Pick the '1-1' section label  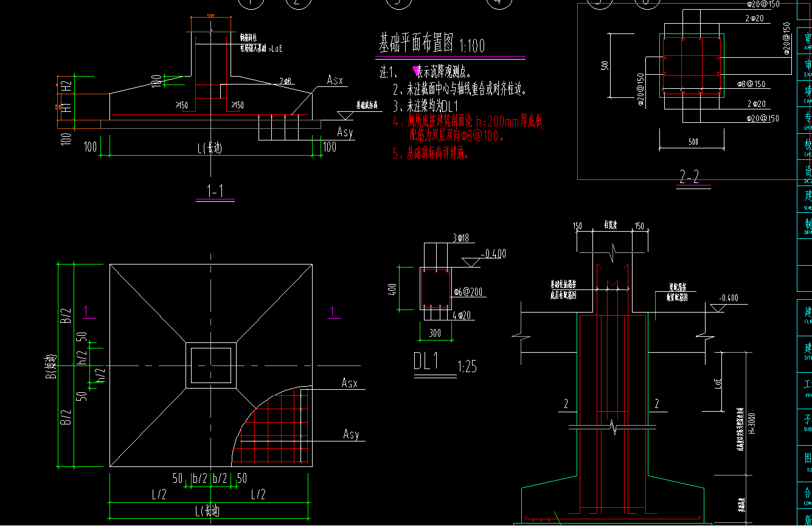(215, 192)
